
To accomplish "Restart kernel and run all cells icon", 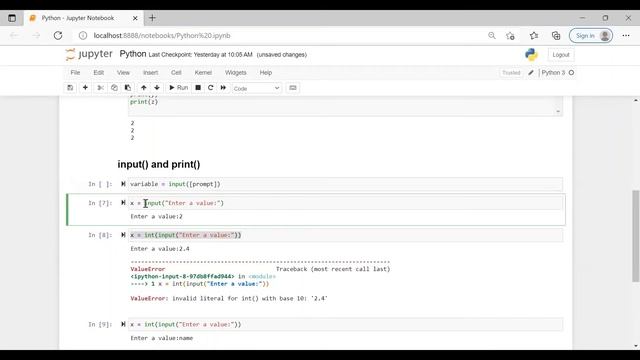I will pyautogui.click(x=223, y=88).
